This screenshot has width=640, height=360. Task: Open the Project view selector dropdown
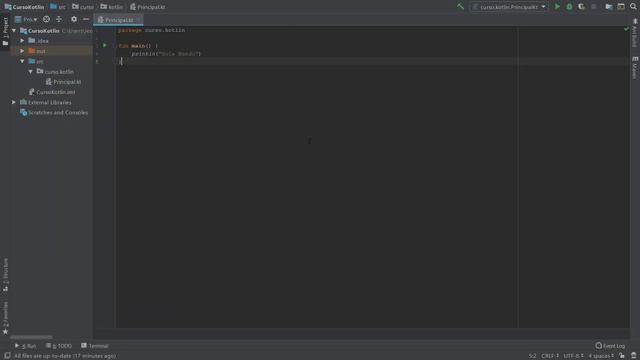point(26,19)
